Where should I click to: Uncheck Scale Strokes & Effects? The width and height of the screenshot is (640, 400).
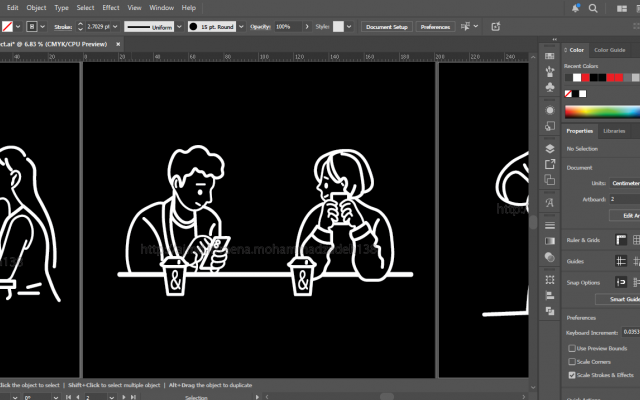572,375
